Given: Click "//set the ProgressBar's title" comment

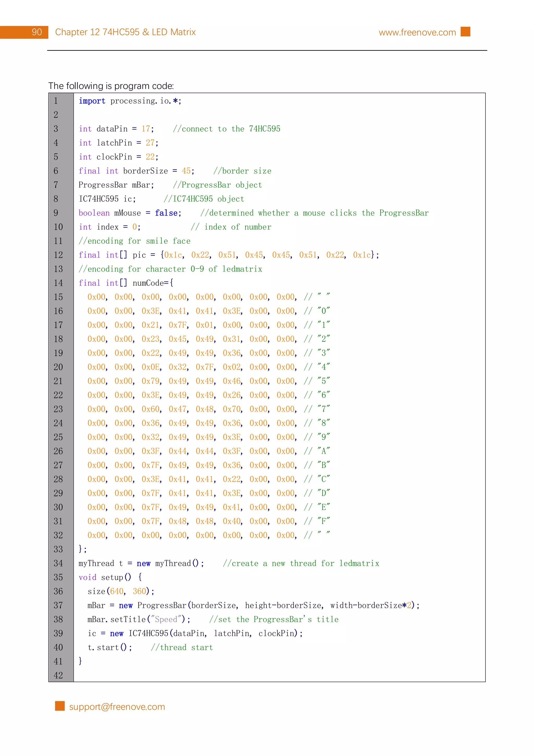Looking at the screenshot, I should click(274, 619).
